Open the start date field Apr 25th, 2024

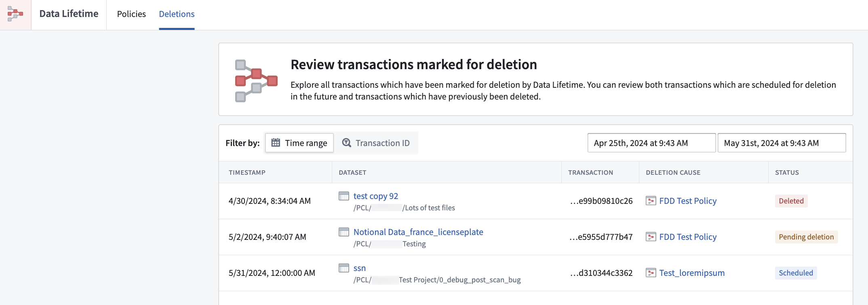(651, 143)
